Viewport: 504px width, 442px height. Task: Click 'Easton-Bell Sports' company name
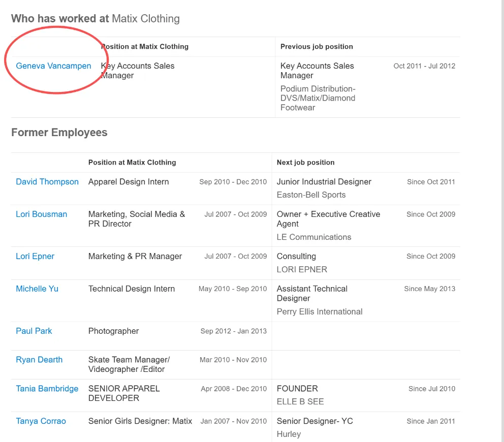[x=311, y=195]
